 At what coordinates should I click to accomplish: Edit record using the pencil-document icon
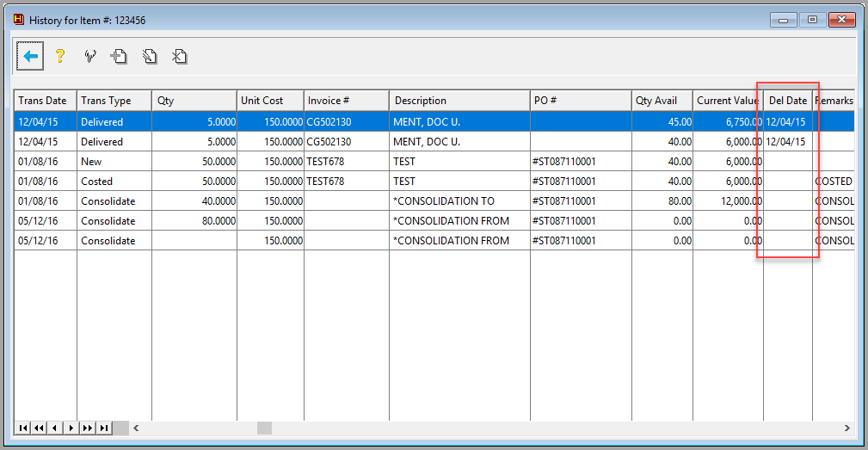pos(149,56)
